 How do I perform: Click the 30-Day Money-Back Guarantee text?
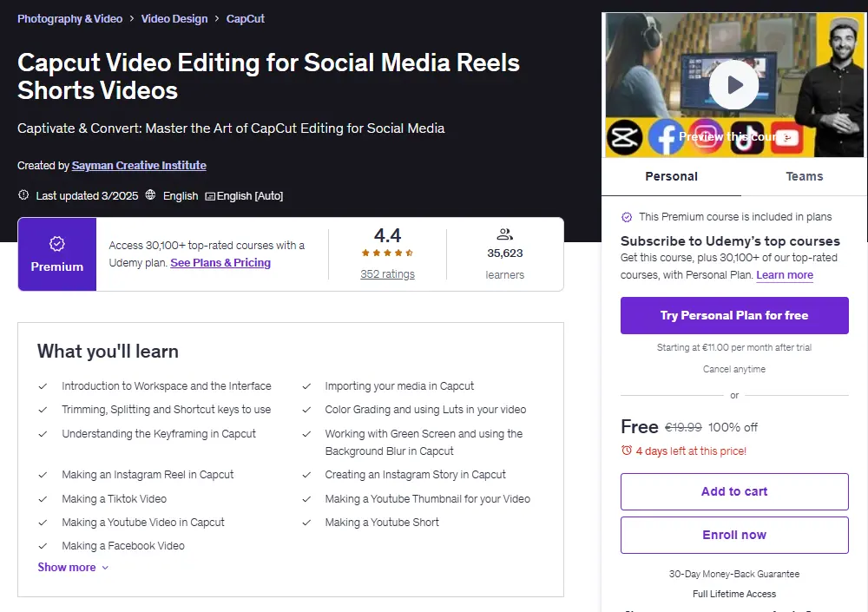click(x=734, y=574)
